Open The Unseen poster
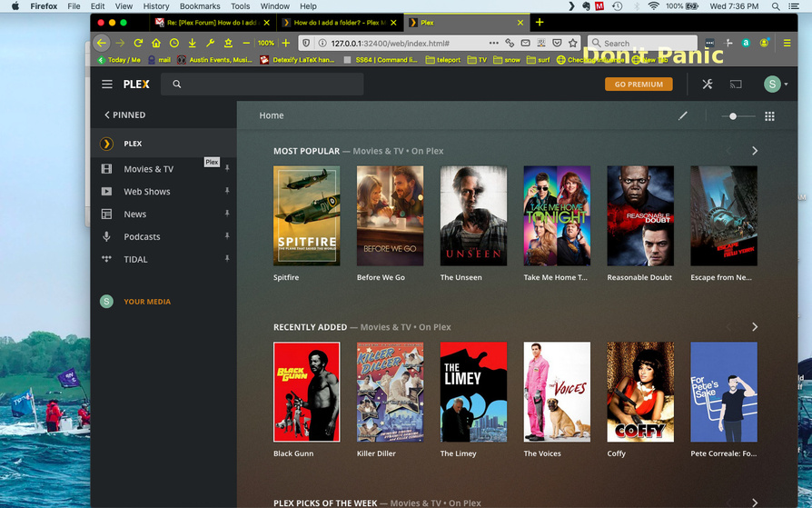 point(473,215)
